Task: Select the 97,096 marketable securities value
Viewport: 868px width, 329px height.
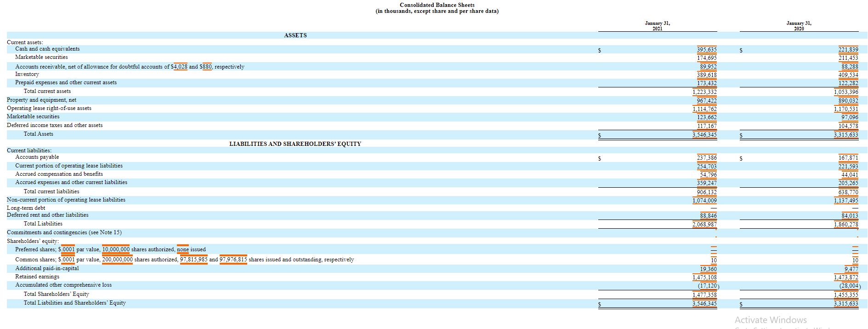Action: (850, 117)
